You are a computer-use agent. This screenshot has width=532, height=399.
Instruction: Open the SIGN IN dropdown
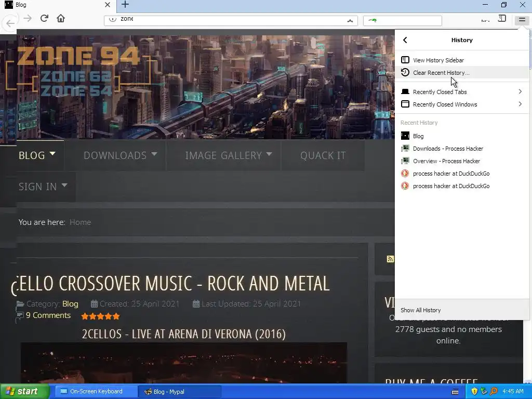pyautogui.click(x=43, y=187)
